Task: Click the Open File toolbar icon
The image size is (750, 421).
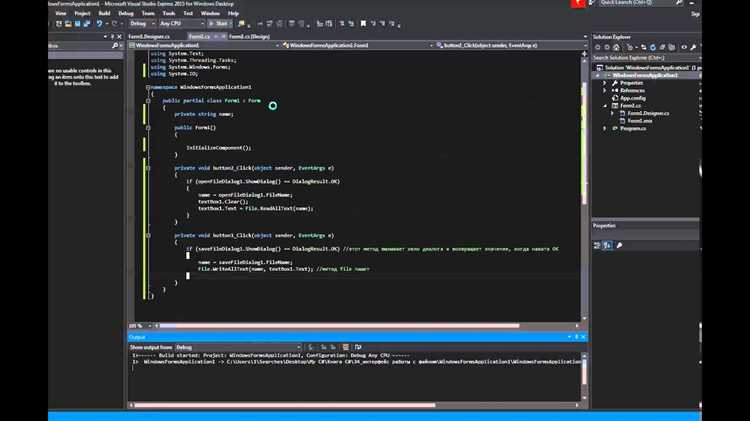Action: click(x=68, y=23)
